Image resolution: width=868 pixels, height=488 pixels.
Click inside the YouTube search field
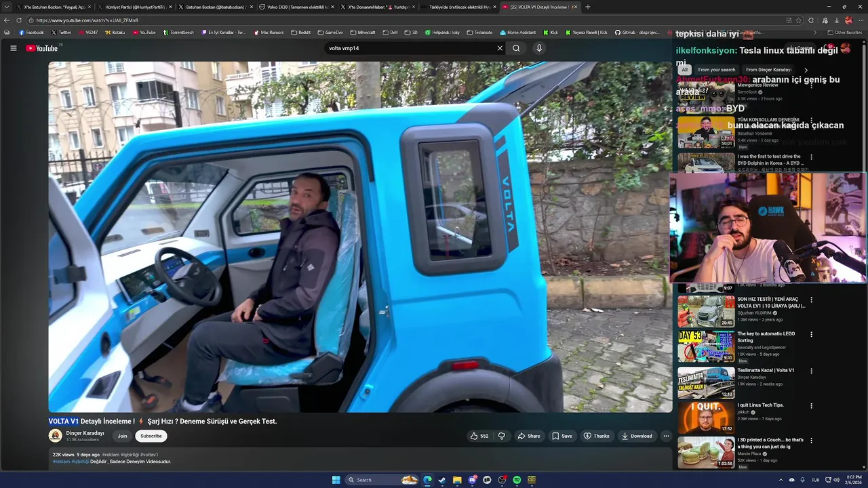(x=410, y=48)
